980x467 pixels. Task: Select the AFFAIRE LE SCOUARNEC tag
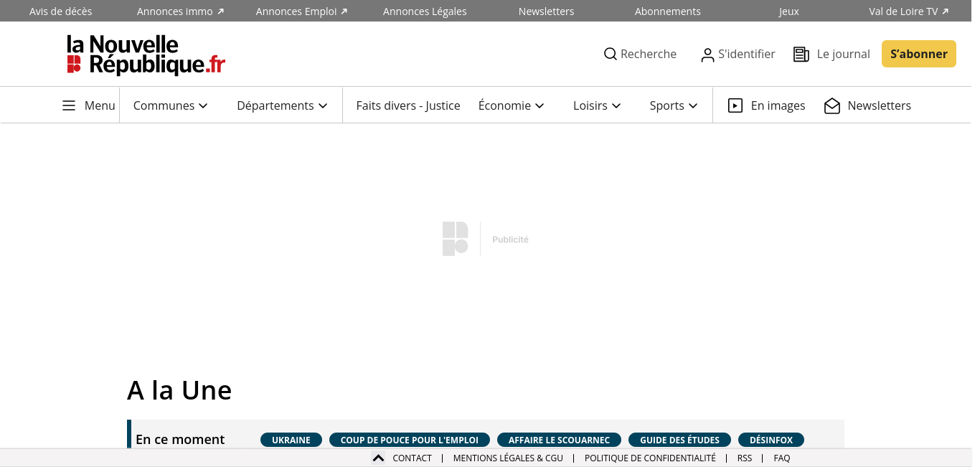tap(560, 440)
